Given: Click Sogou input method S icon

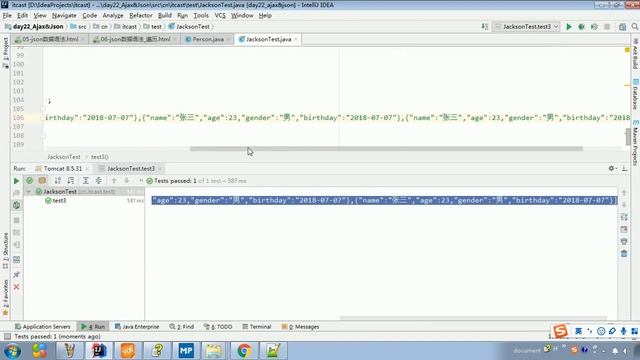Looking at the screenshot, I should point(560,331).
